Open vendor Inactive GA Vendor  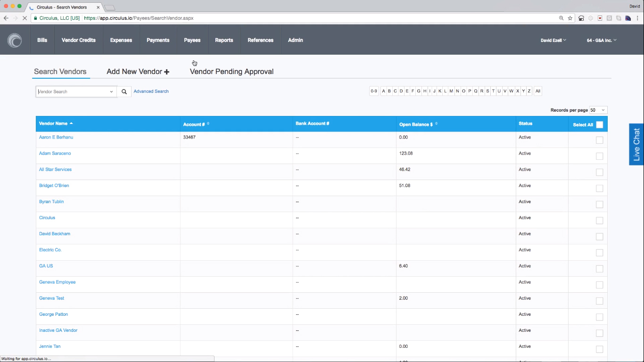click(58, 330)
